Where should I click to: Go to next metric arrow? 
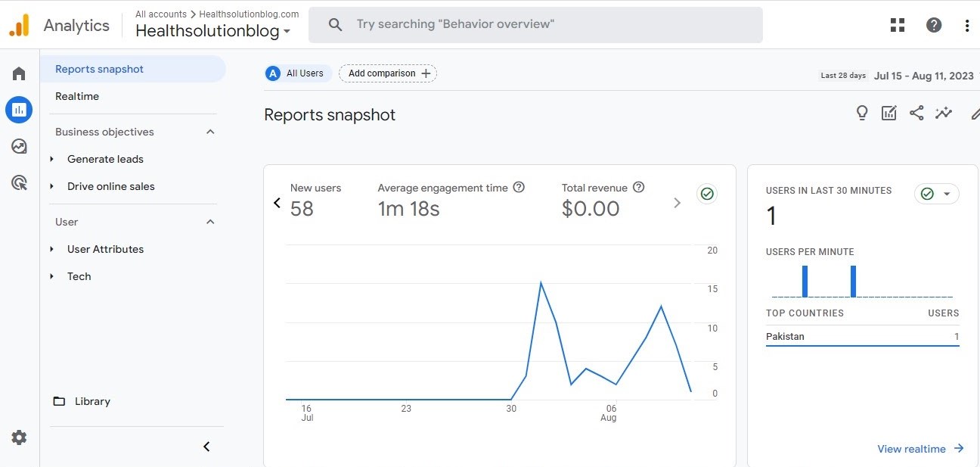677,203
